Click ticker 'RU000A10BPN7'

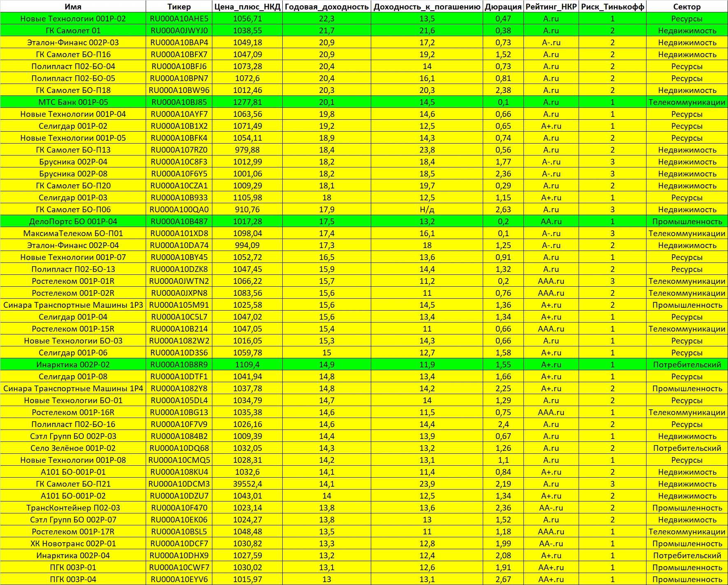[179, 78]
